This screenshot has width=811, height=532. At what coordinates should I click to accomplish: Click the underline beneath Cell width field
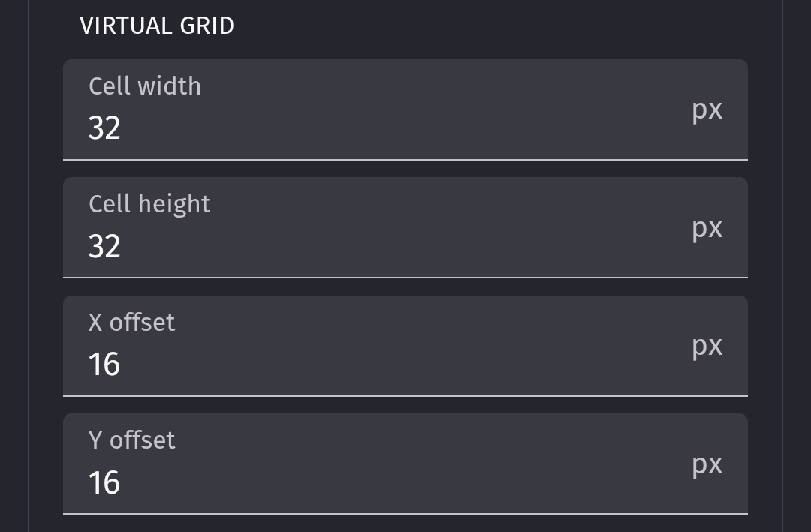405,159
